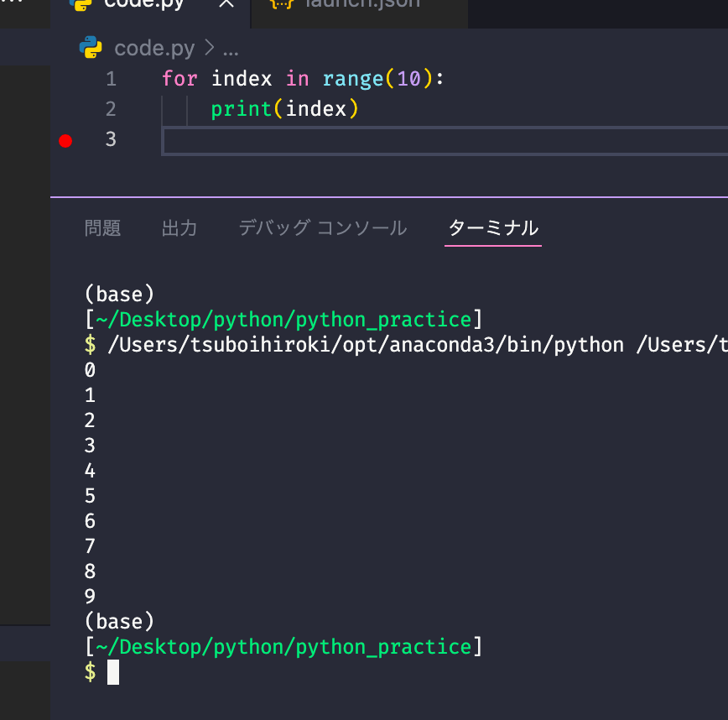The height and width of the screenshot is (720, 728).
Task: Close the code.py editor tab
Action: 226,3
